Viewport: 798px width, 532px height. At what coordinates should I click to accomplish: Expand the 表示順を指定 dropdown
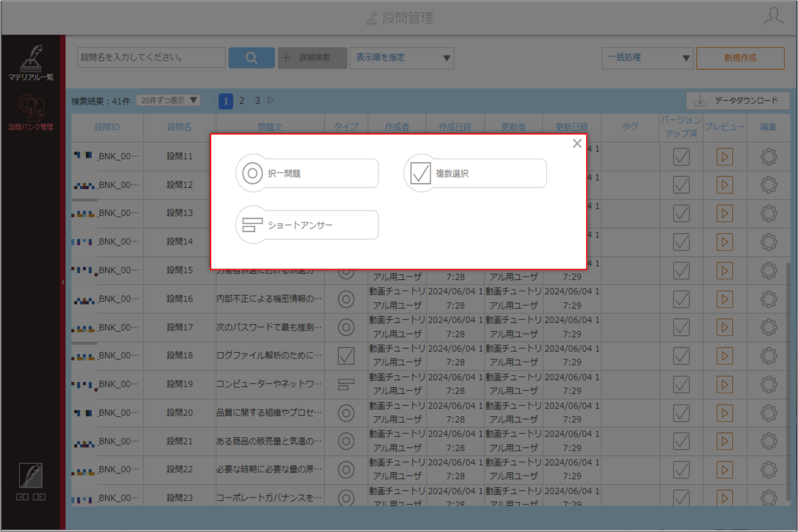click(401, 58)
